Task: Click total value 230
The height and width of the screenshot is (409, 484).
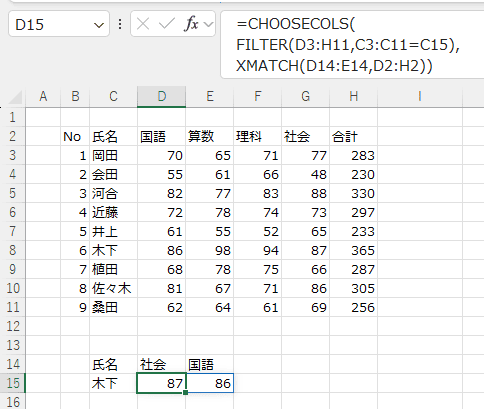Action: pos(354,174)
